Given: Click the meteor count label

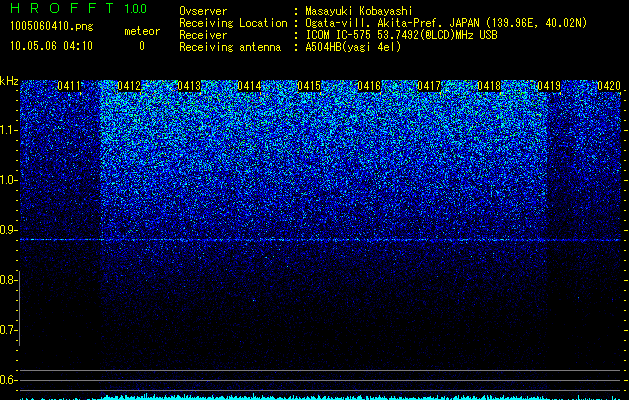Looking at the screenshot, I should pyautogui.click(x=142, y=31).
